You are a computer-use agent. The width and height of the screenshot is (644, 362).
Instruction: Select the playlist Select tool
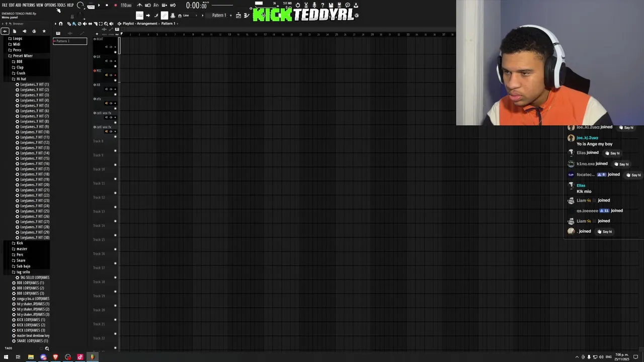click(x=101, y=24)
